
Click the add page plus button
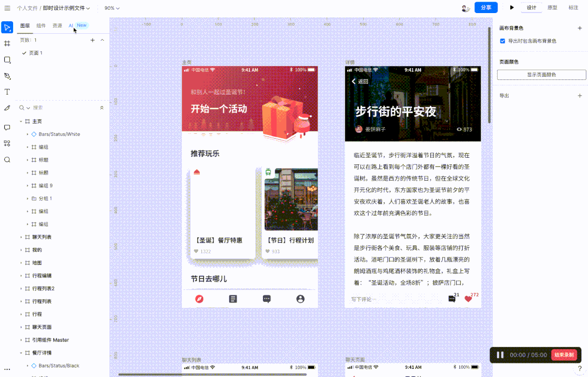[92, 40]
